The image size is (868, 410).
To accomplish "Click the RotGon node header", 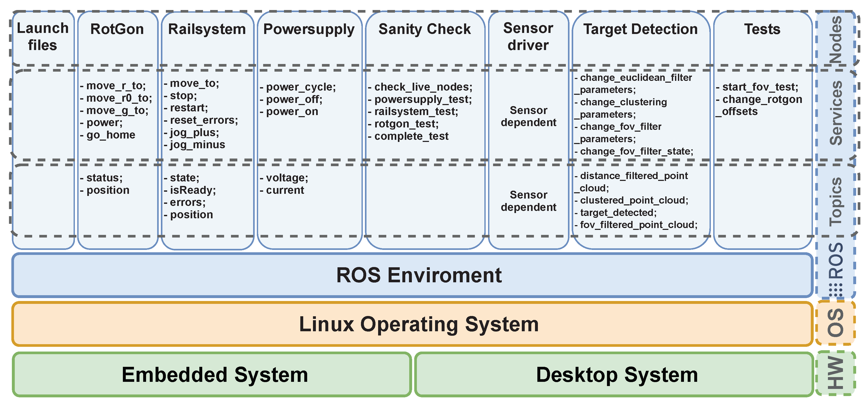I will tap(117, 29).
